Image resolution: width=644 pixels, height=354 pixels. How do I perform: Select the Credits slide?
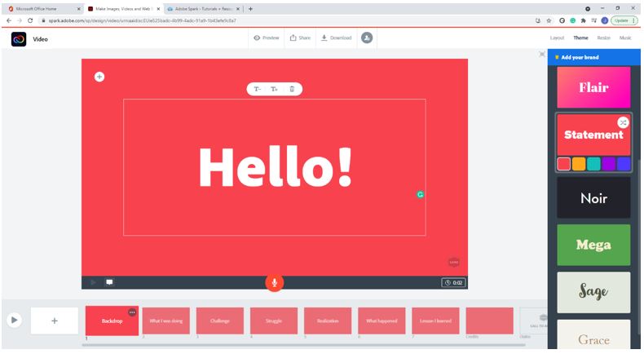tap(490, 321)
